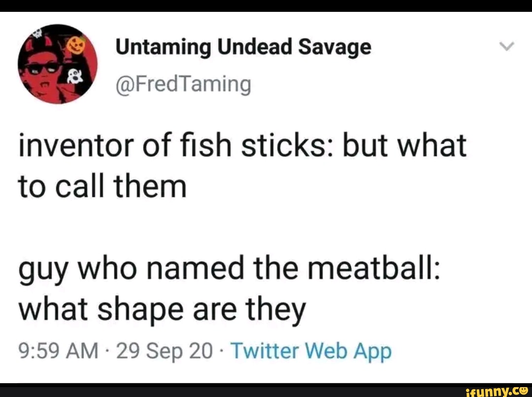Screen dimensions: 532x397
Task: Click the line "guy who named the meatball:"
Action: click(x=230, y=269)
